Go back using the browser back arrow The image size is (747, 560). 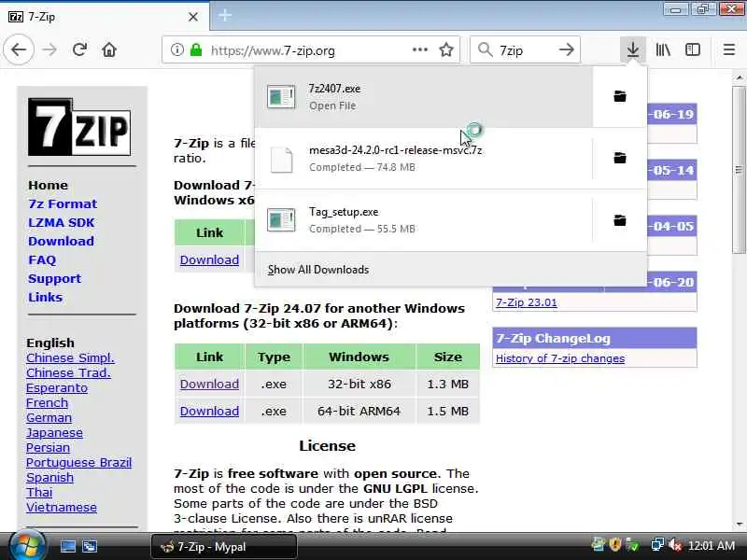click(19, 49)
